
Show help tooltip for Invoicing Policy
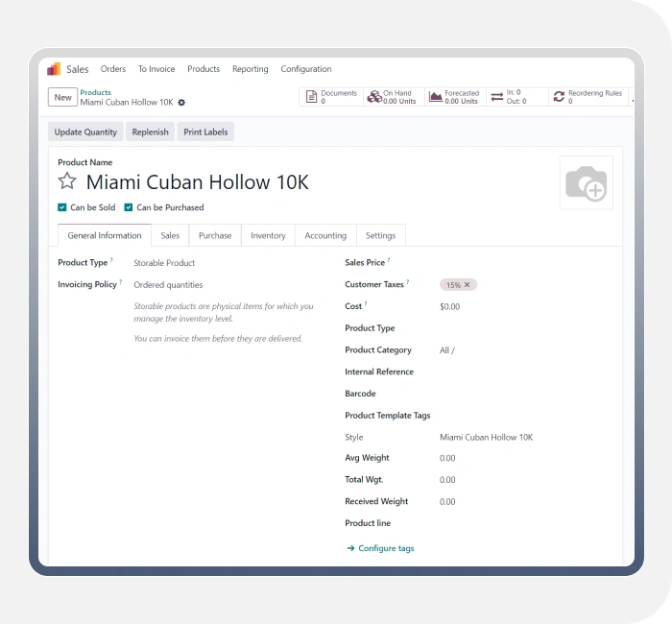pos(120,281)
